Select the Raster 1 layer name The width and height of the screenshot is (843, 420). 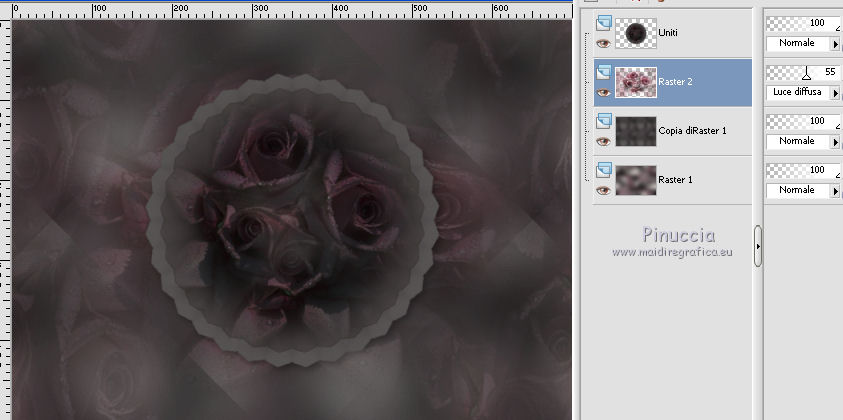pos(673,180)
